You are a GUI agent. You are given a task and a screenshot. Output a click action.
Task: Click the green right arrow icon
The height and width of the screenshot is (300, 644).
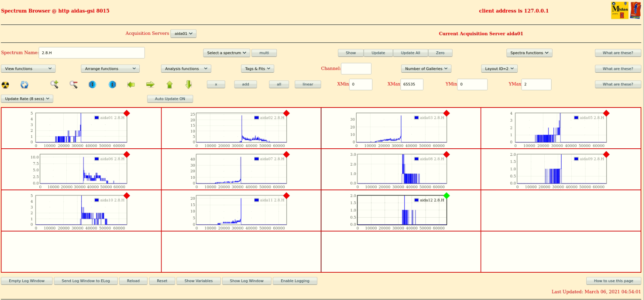coord(150,85)
